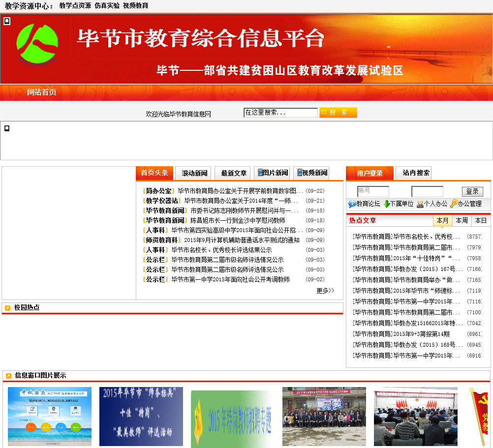The height and width of the screenshot is (448, 493).
Task: Click the 登录 button
Action: tap(472, 191)
